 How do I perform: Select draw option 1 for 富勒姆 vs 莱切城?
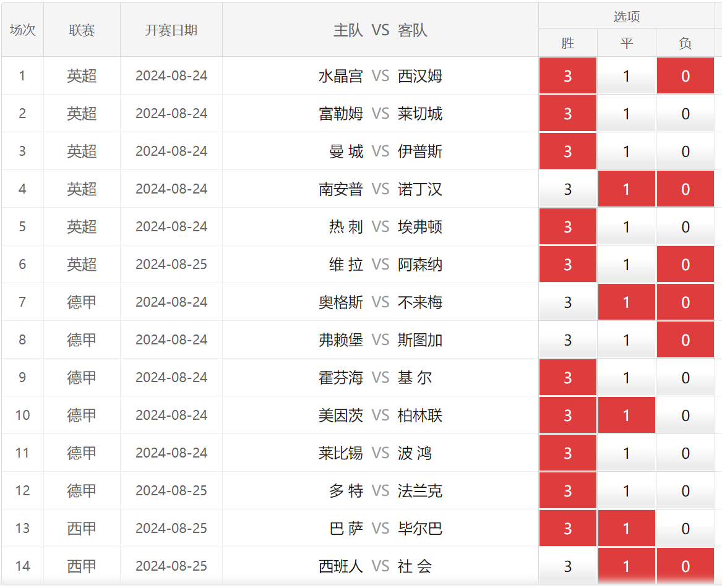626,113
